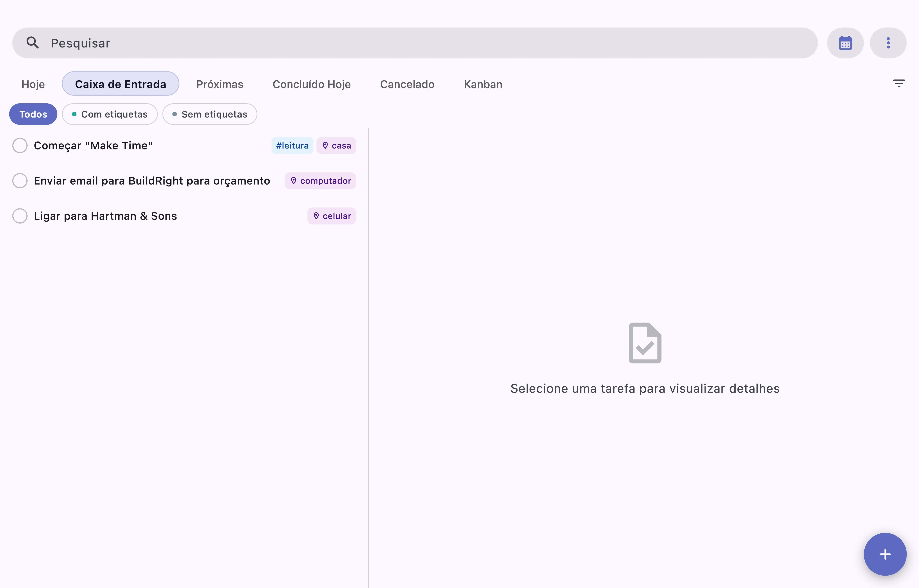Go to the Próximas tab

(220, 84)
